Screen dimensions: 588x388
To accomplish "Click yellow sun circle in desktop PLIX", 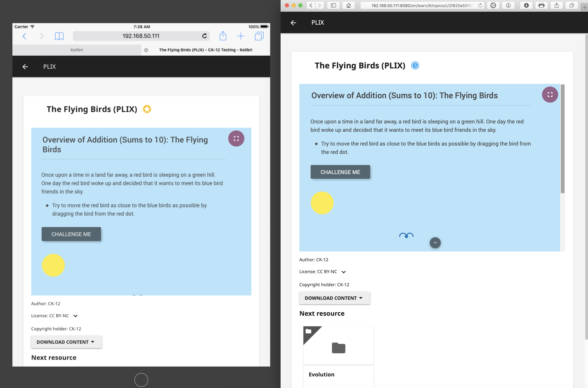I will coord(322,203).
